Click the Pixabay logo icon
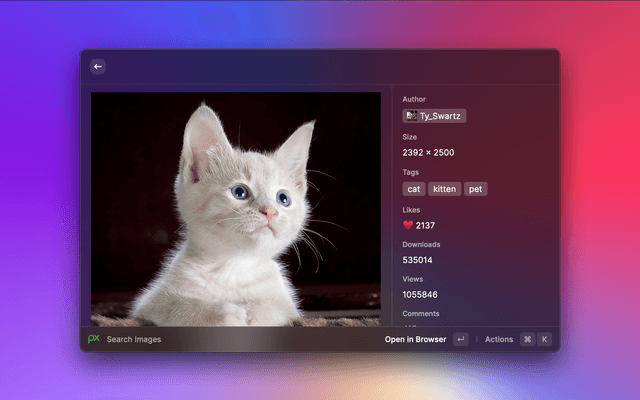Viewport: 640px width, 400px height. (x=94, y=339)
